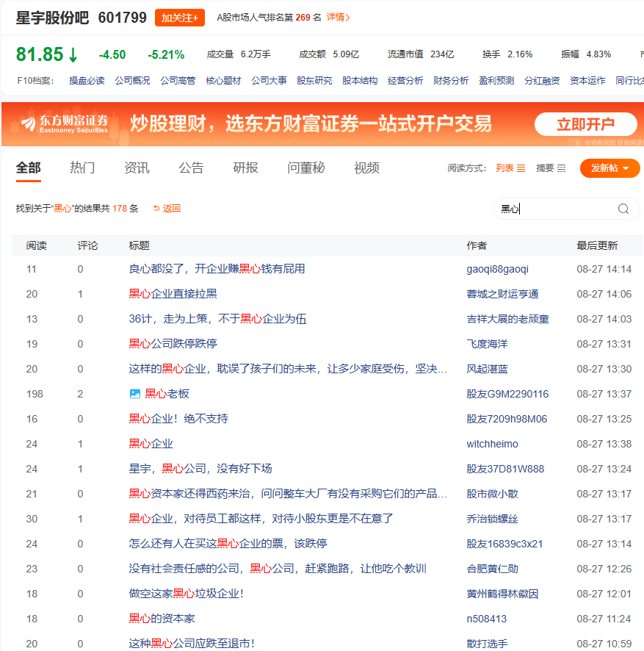644x651 pixels.
Task: Open author 飞度海洋 profile
Action: pos(487,344)
